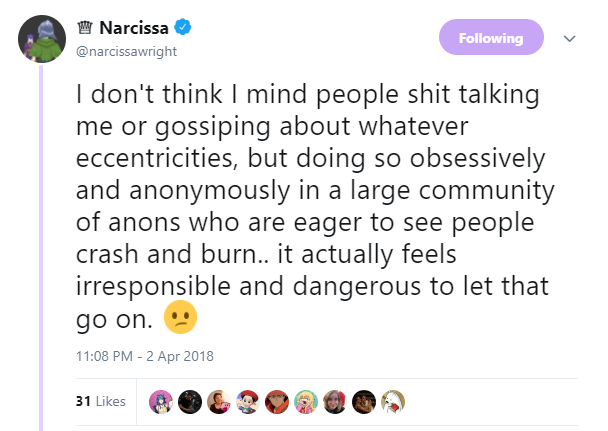Open the 11:08 PM - 2 Apr 2018 timestamp

tap(145, 356)
